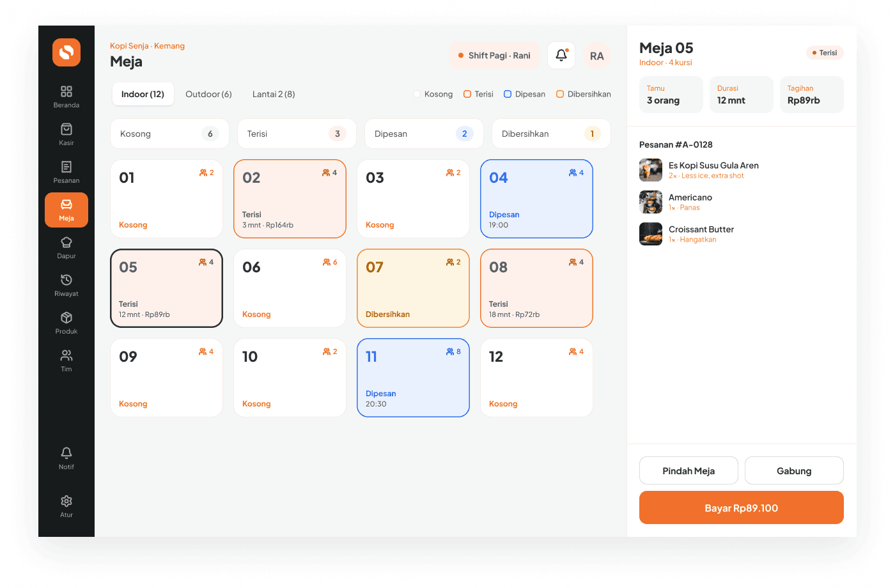The height and width of the screenshot is (588, 895).
Task: Switch to Indoor (12) tab
Action: [143, 94]
